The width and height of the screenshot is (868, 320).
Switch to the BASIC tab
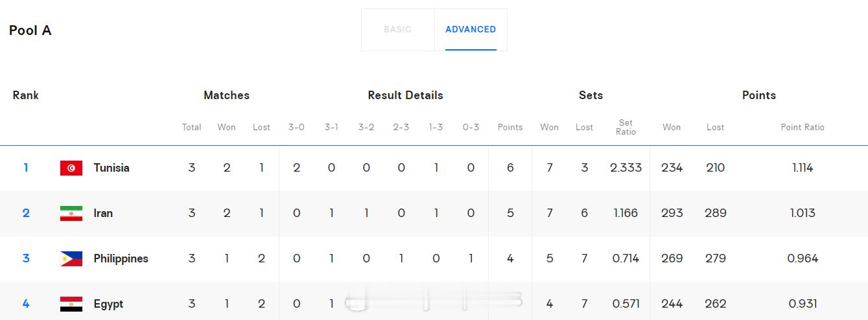(x=397, y=29)
